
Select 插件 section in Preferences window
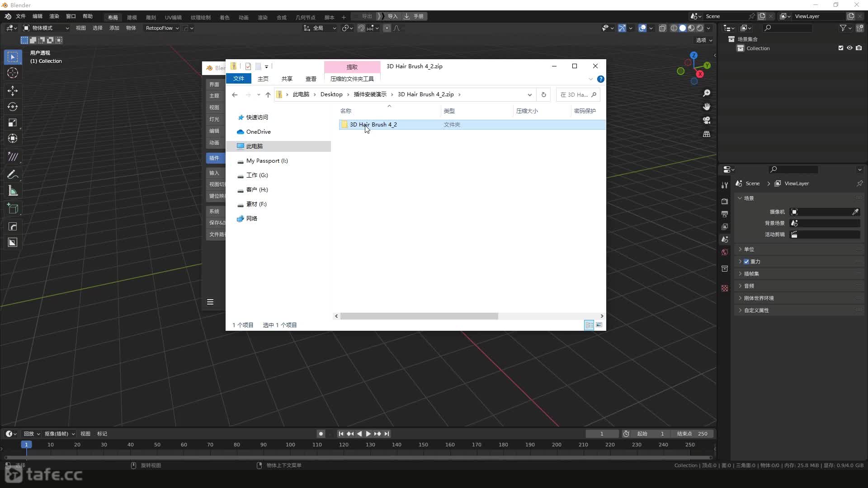tap(215, 158)
